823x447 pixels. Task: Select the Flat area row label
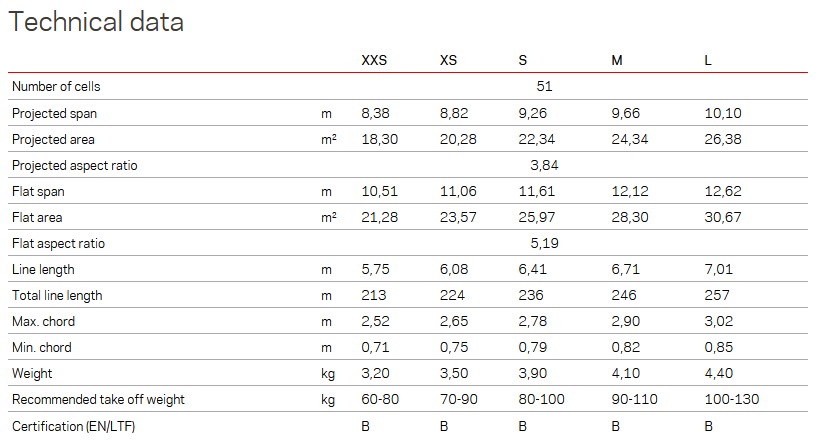37,217
